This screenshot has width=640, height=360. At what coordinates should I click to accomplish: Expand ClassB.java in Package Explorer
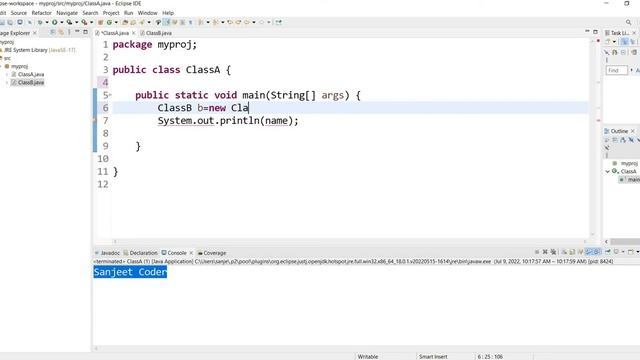[x=7, y=82]
